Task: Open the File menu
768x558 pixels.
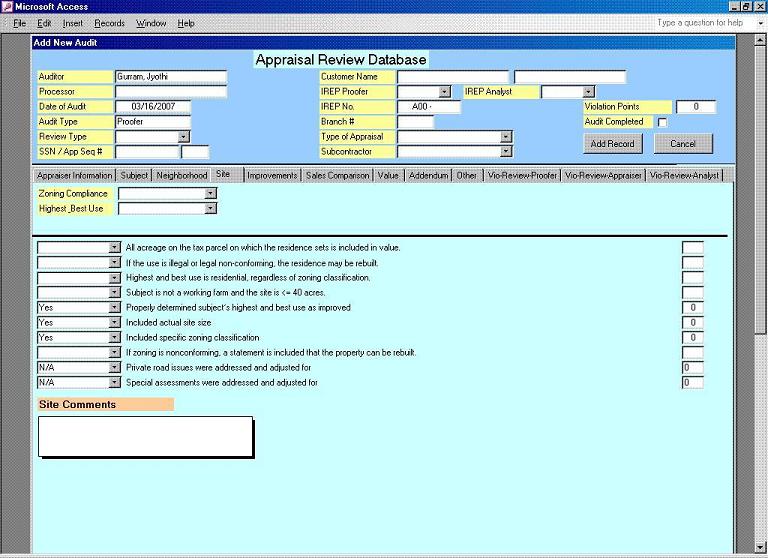Action: click(19, 23)
